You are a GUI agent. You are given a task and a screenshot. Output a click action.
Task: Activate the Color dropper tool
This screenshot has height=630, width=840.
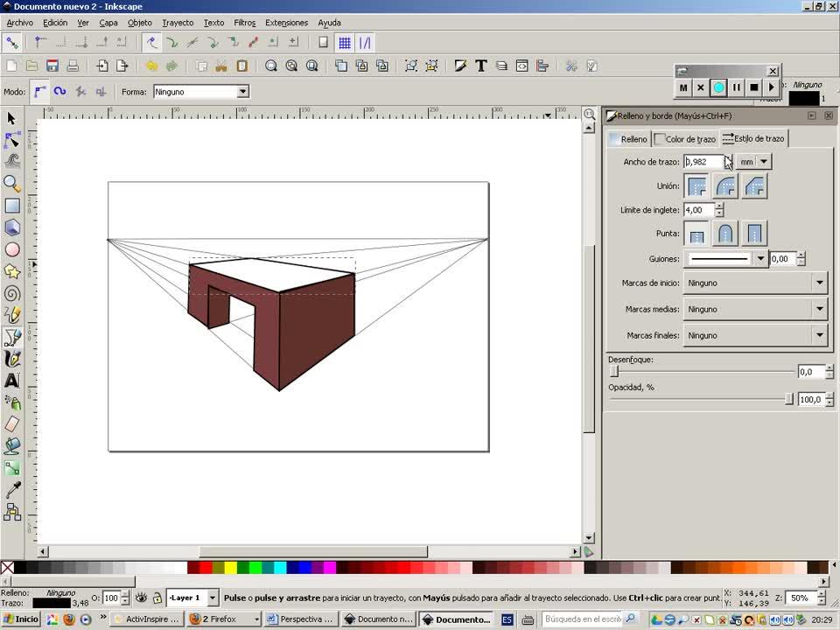(x=12, y=491)
